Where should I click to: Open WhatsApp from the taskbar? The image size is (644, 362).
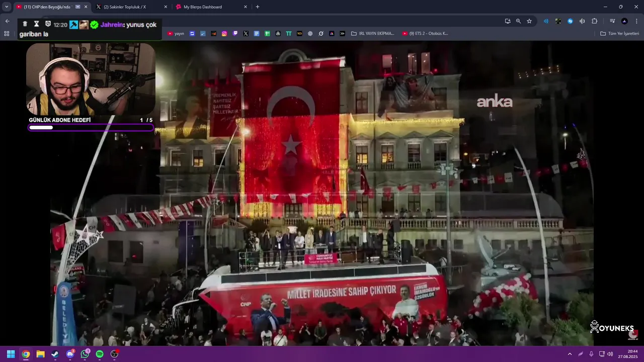click(x=85, y=354)
